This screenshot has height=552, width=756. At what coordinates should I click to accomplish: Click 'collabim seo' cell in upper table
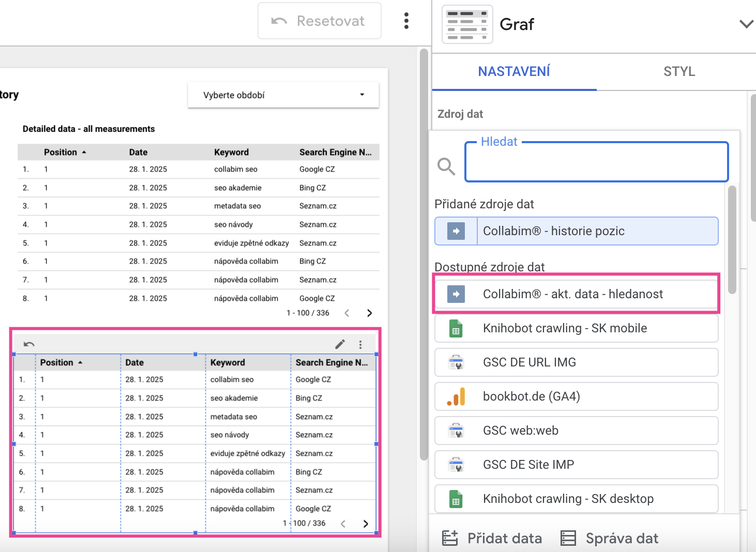point(236,169)
